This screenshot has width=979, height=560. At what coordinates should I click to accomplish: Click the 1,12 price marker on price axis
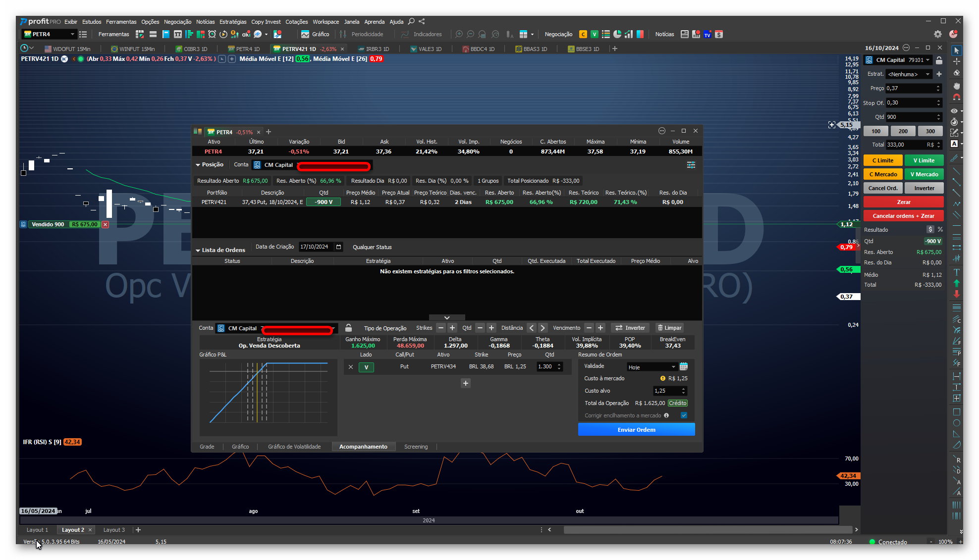click(848, 224)
